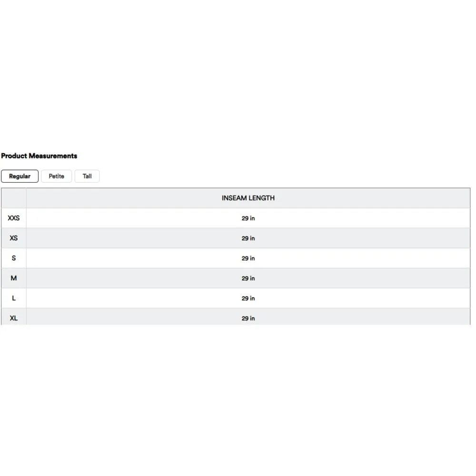
Task: Select the Regular fit tab
Action: [20, 176]
